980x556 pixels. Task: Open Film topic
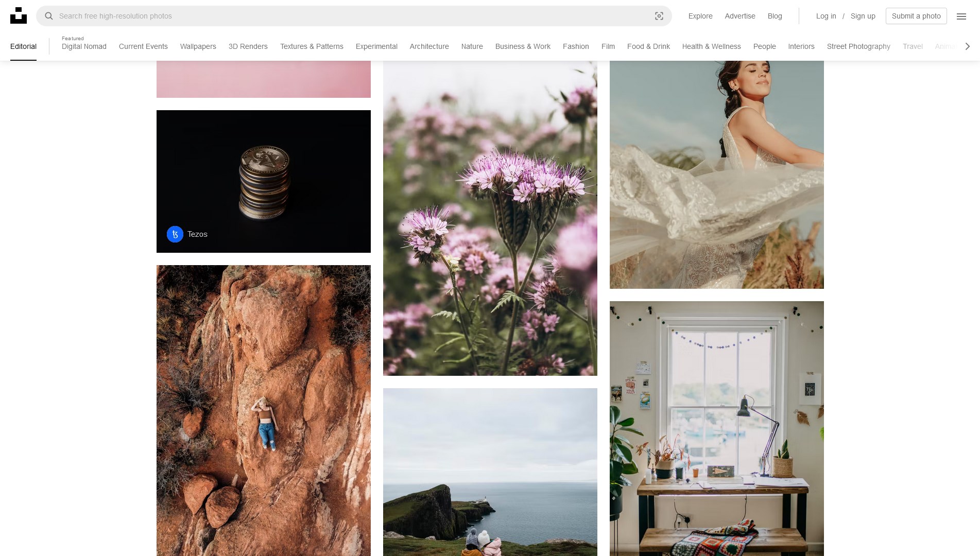(x=608, y=46)
